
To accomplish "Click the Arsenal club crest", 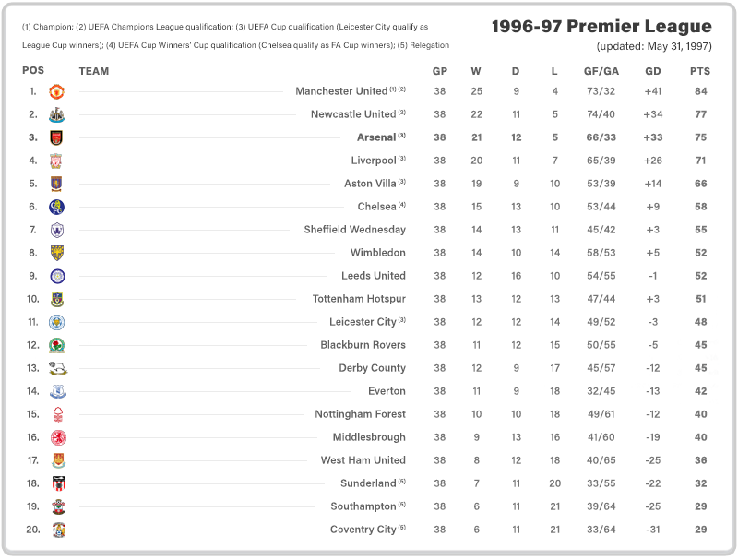I will click(56, 137).
